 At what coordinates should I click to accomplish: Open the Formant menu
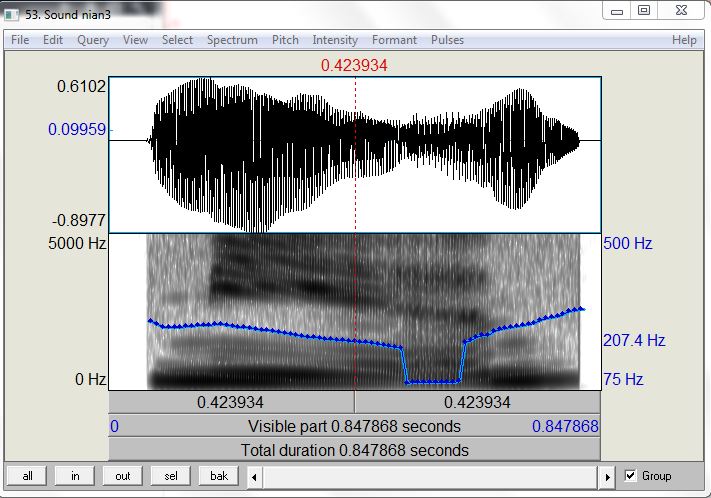(394, 40)
